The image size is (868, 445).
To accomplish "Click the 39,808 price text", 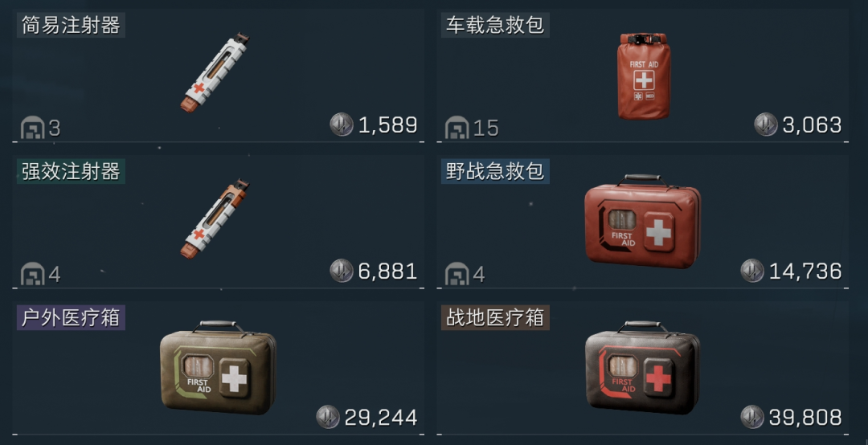I will (x=805, y=418).
